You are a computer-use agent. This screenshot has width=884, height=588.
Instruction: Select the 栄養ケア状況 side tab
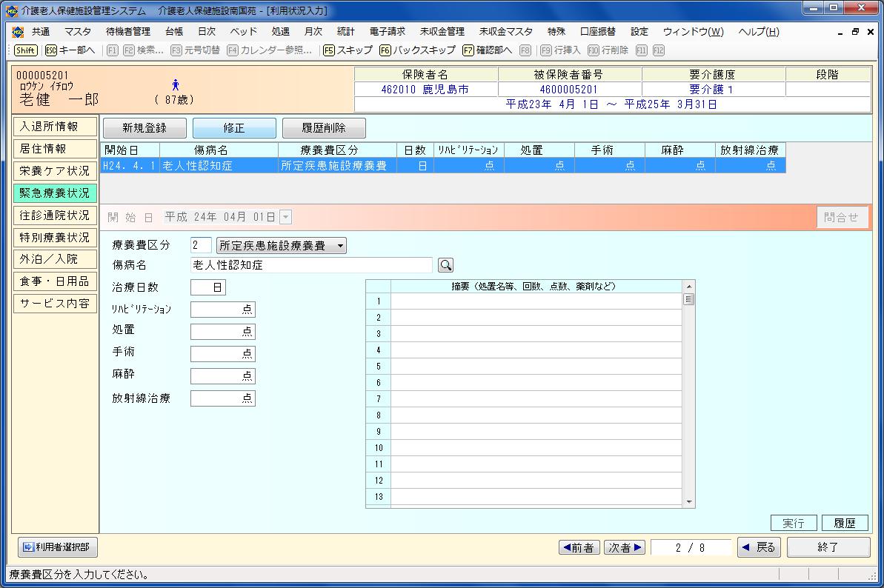(x=55, y=171)
